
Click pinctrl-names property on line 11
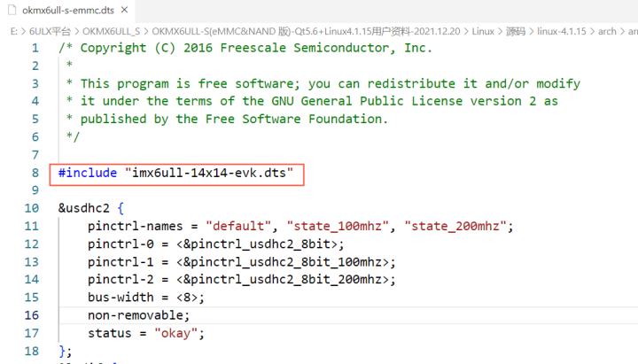[135, 226]
